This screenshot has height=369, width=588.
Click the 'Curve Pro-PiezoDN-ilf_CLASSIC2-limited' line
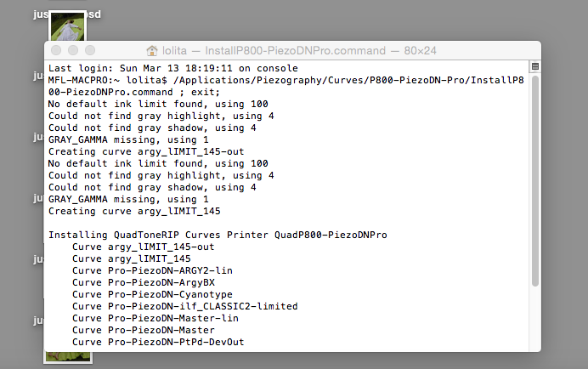[184, 306]
